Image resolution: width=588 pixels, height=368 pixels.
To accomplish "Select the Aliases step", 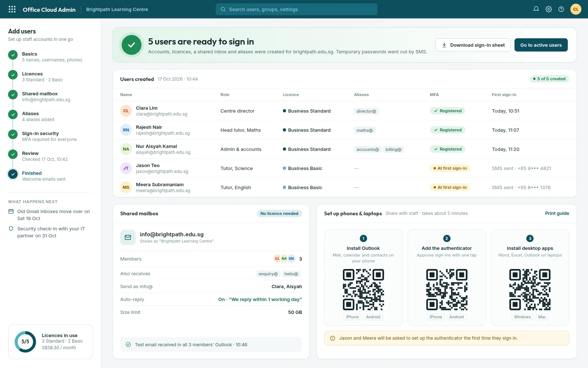I will point(50,116).
